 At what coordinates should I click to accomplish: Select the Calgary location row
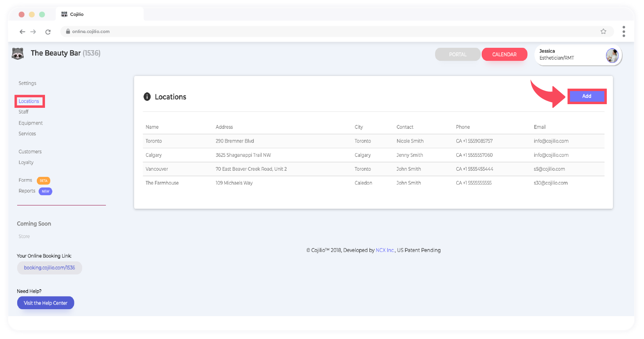(x=154, y=155)
